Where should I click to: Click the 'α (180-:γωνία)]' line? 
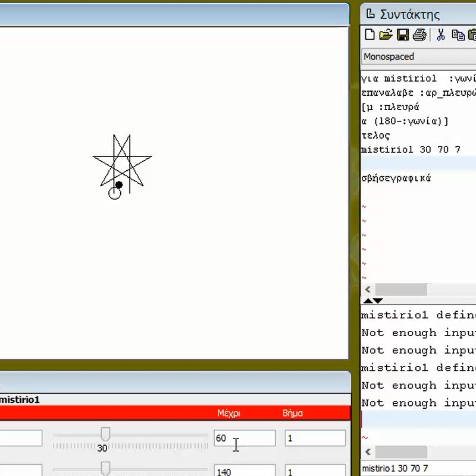(x=405, y=121)
